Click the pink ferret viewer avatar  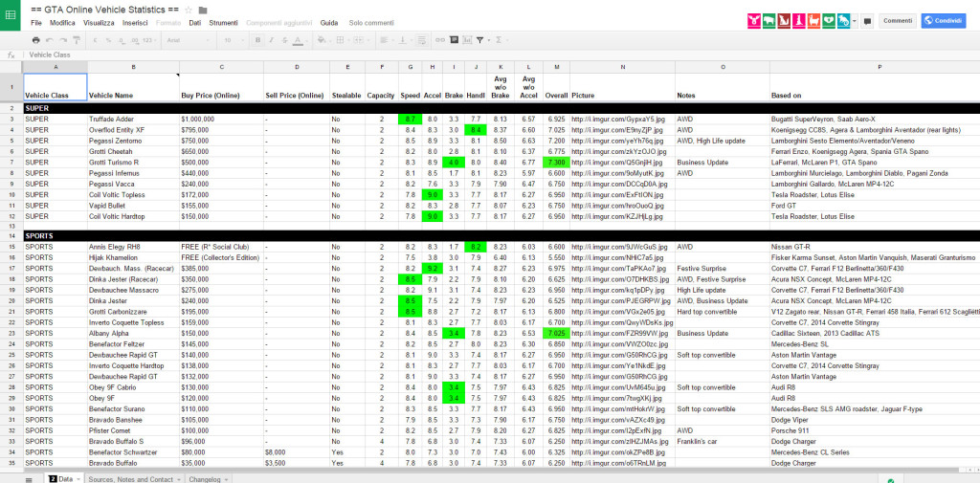coord(799,21)
